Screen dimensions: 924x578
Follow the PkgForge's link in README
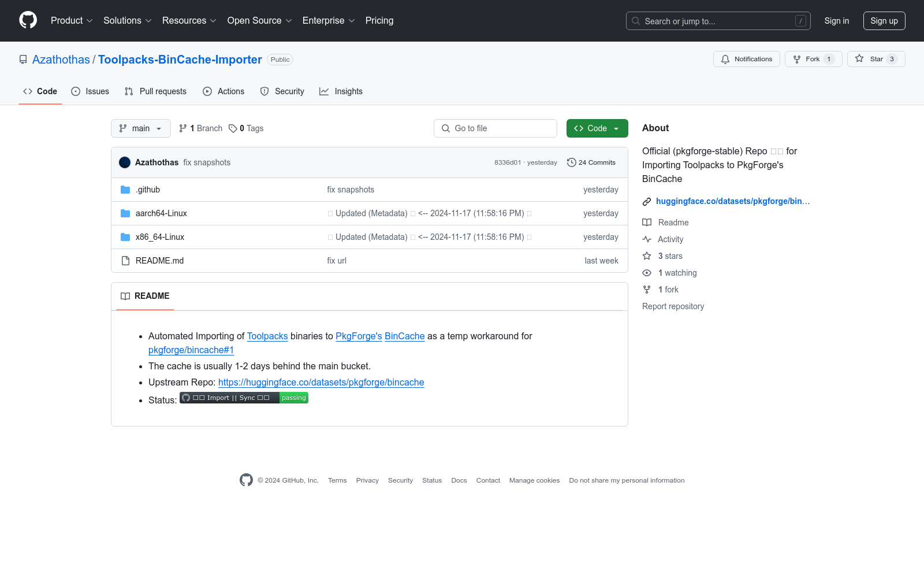point(359,336)
